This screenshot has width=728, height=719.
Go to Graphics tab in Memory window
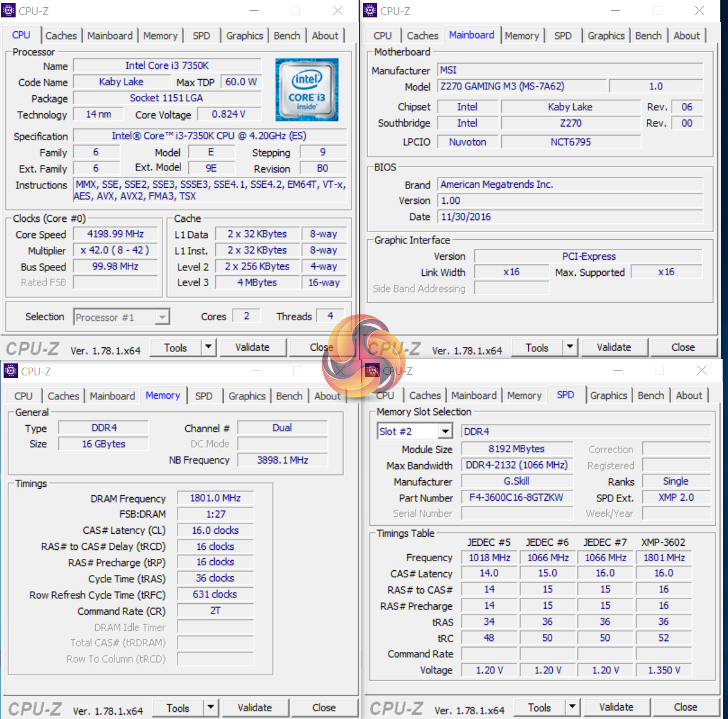[x=247, y=396]
